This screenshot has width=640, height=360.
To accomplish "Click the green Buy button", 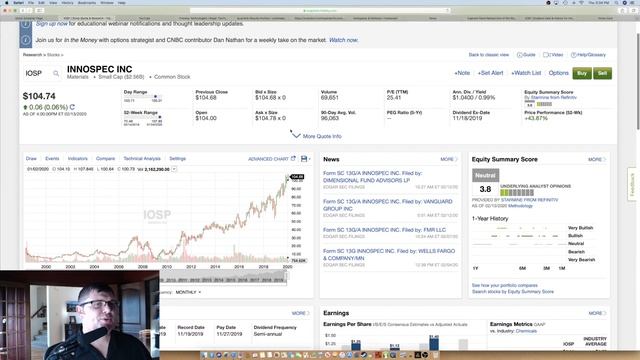I will (582, 73).
